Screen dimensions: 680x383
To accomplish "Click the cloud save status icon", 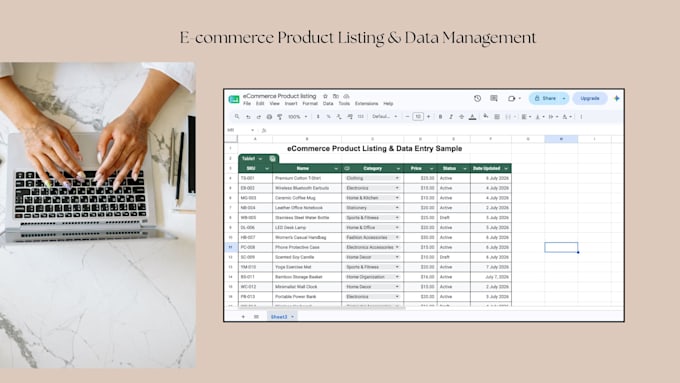I will (x=346, y=96).
